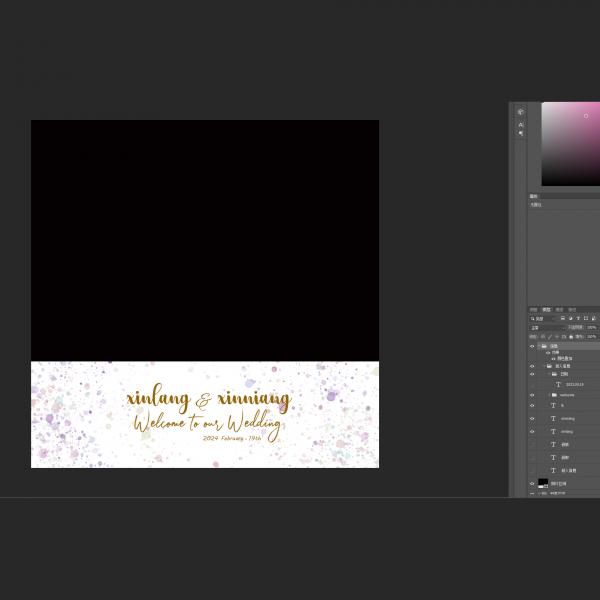The height and width of the screenshot is (600, 600).
Task: Click the 'A' character panel icon
Action: tap(520, 124)
